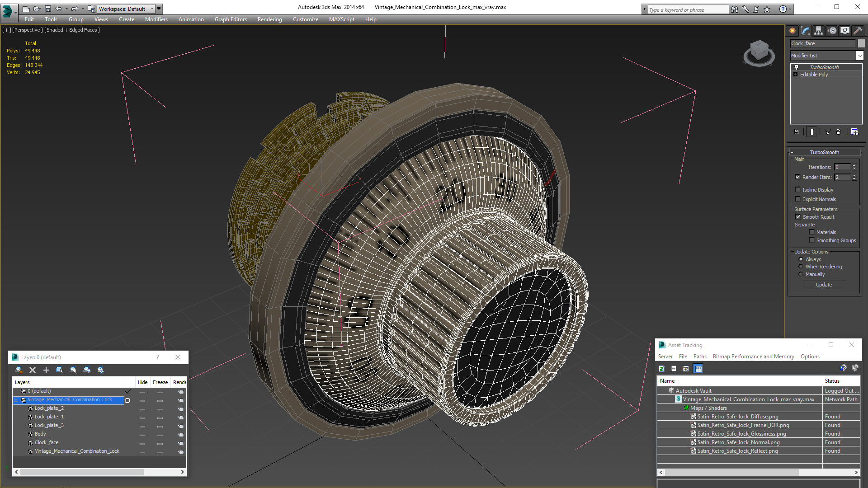The width and height of the screenshot is (868, 488).
Task: Hide/unhide all layers icon
Action: pyautogui.click(x=87, y=370)
